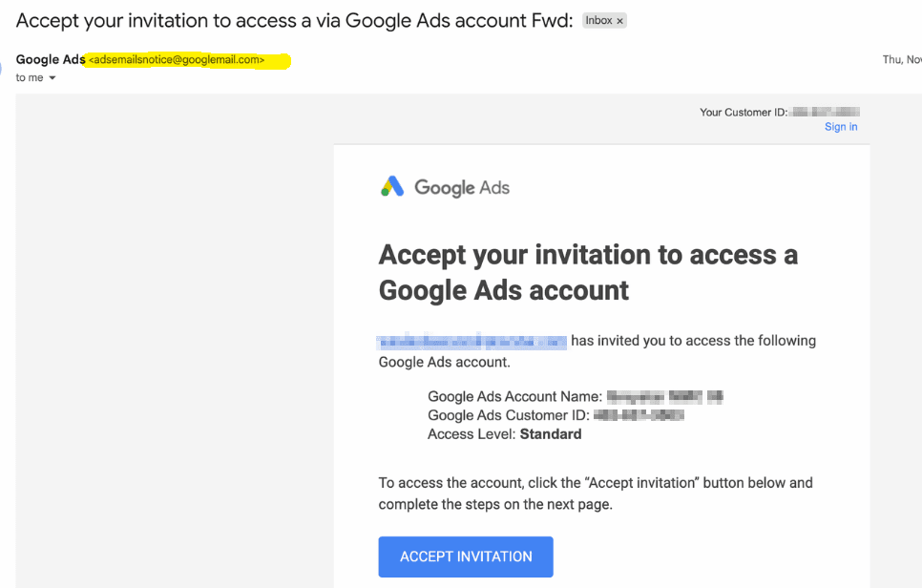
Task: Click the 'Google Ads' wordmark beside logo
Action: [x=462, y=187]
